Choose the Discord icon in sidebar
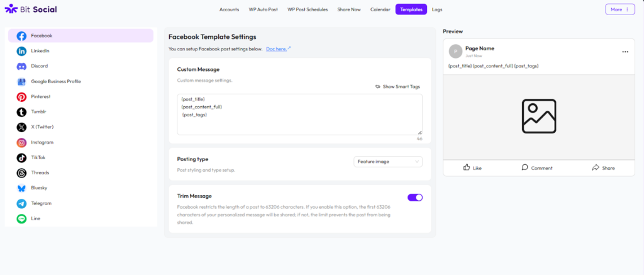The image size is (644, 275). (21, 66)
